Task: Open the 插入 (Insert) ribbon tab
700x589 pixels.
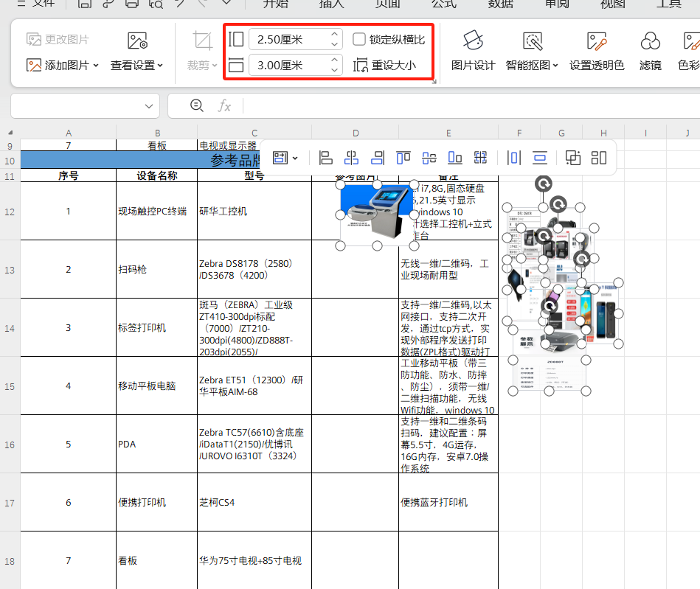Action: [332, 4]
